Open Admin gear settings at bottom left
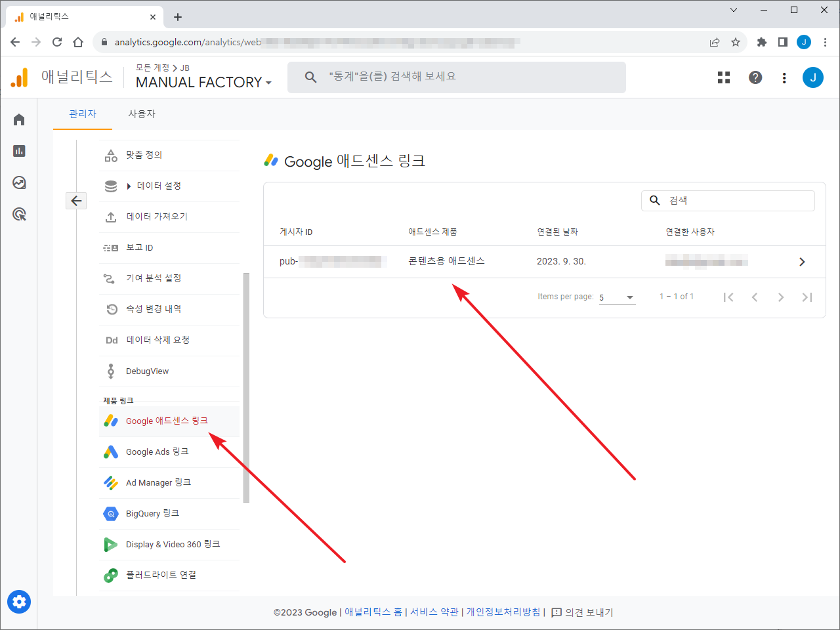840x630 pixels. [19, 602]
